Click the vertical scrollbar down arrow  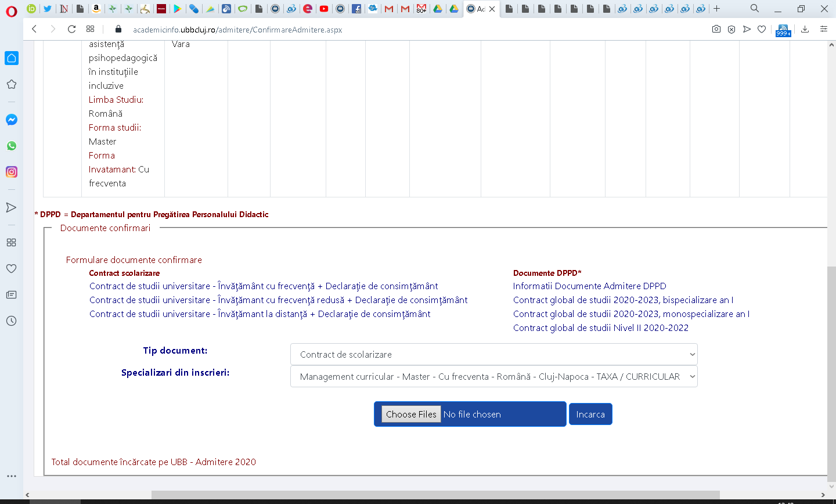831,487
